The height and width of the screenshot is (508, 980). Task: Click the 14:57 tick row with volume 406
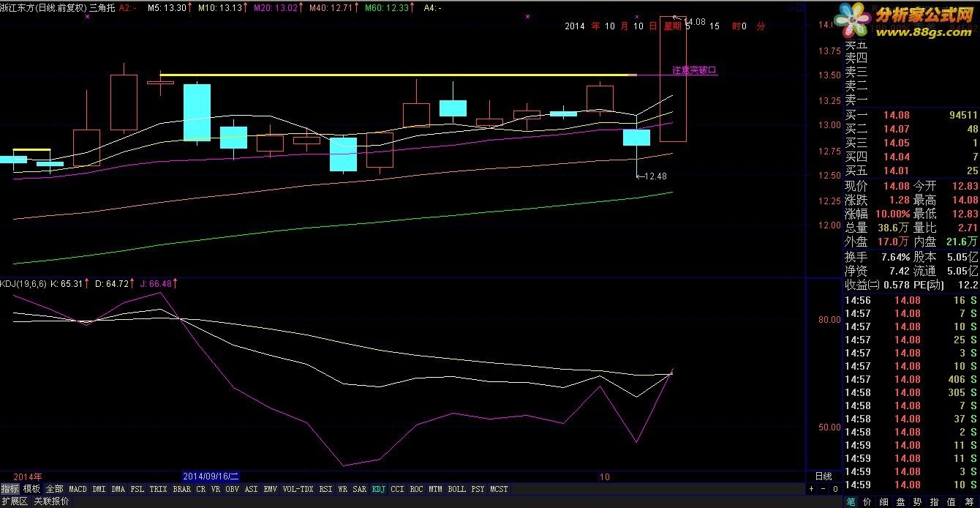click(911, 379)
